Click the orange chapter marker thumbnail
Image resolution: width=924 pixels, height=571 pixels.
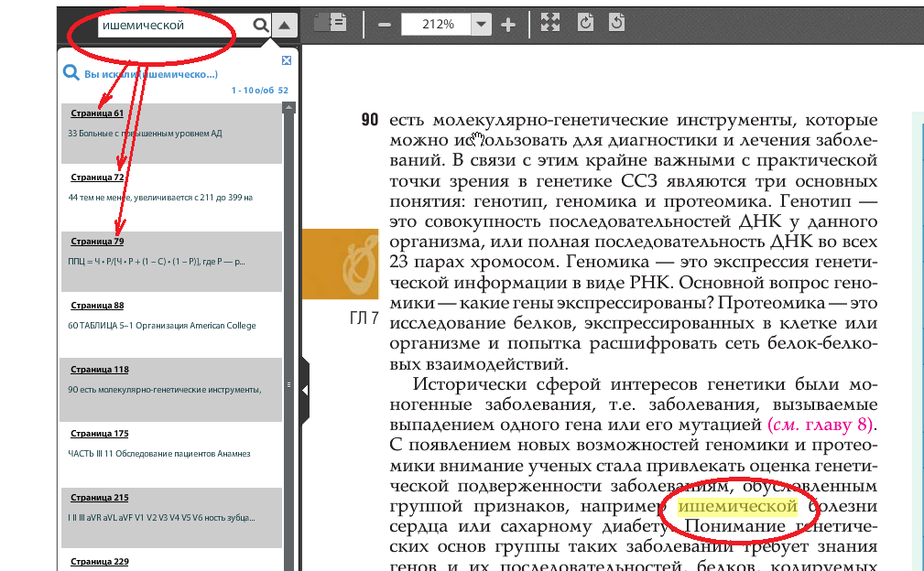340,264
